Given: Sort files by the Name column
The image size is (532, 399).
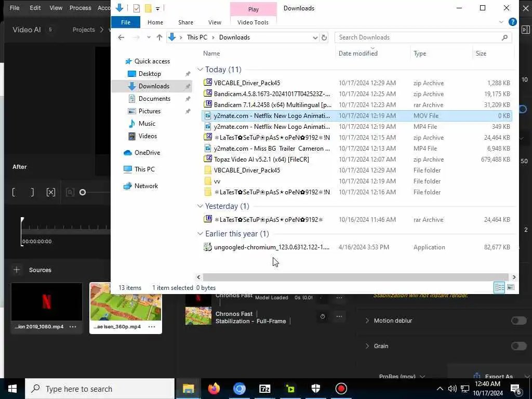Looking at the screenshot, I should [211, 54].
